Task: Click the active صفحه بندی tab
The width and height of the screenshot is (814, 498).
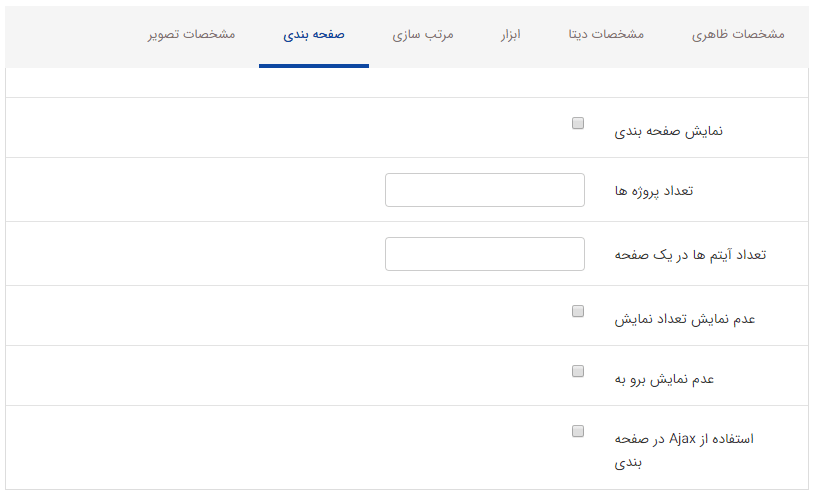Action: pos(314,34)
